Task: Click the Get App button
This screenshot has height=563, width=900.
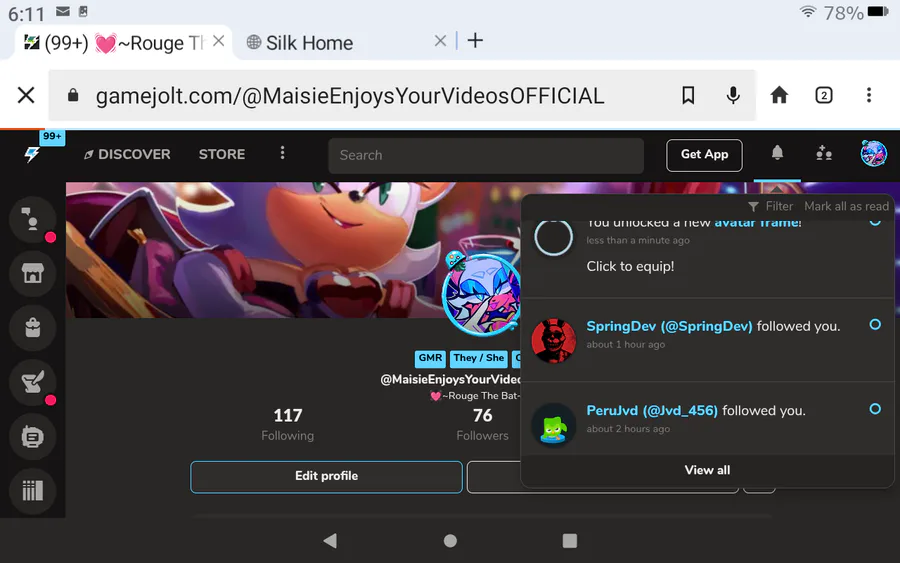Action: coord(704,155)
